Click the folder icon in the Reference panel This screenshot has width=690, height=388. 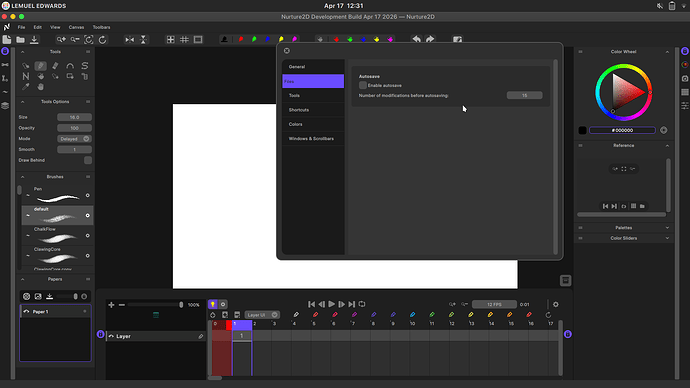pyautogui.click(x=642, y=206)
